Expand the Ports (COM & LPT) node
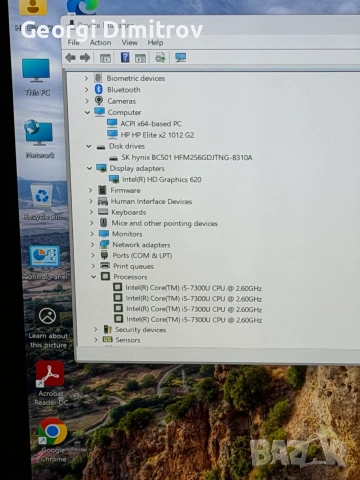 [93, 255]
